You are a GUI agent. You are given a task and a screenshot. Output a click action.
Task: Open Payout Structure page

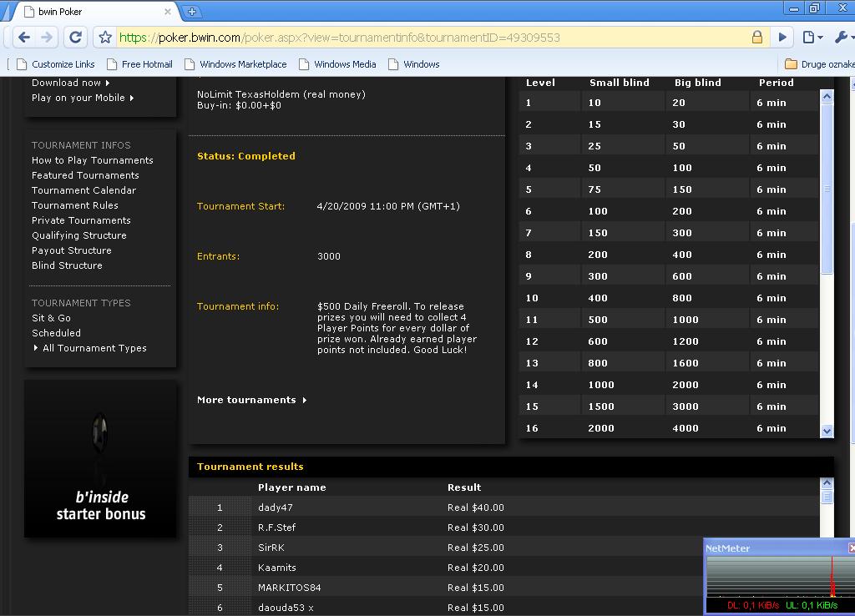click(72, 250)
